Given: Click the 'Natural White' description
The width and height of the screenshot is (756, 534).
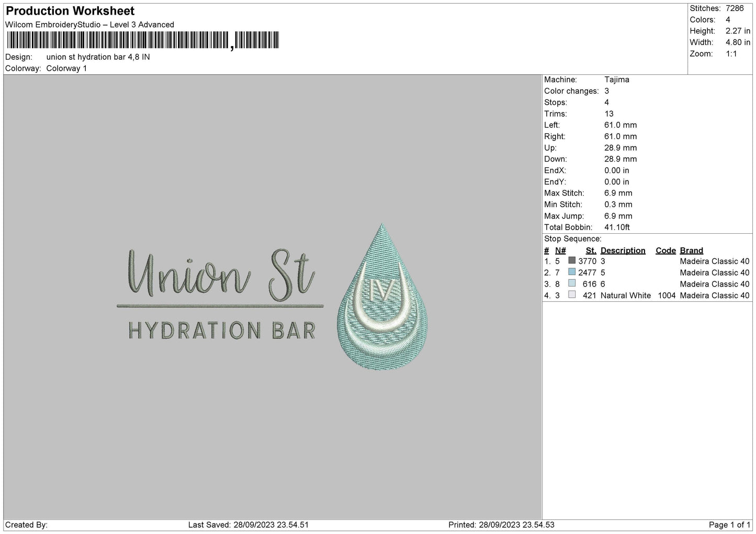Looking at the screenshot, I should click(x=626, y=296).
